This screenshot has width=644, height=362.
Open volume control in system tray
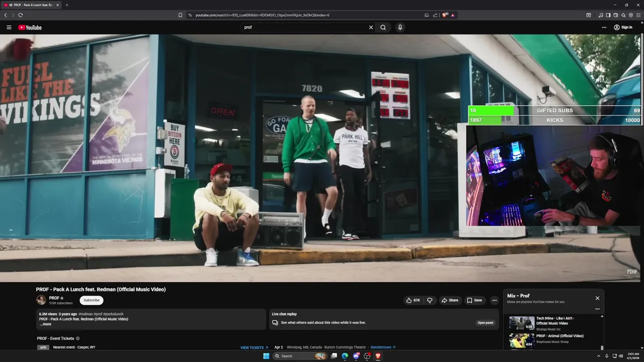(x=621, y=356)
